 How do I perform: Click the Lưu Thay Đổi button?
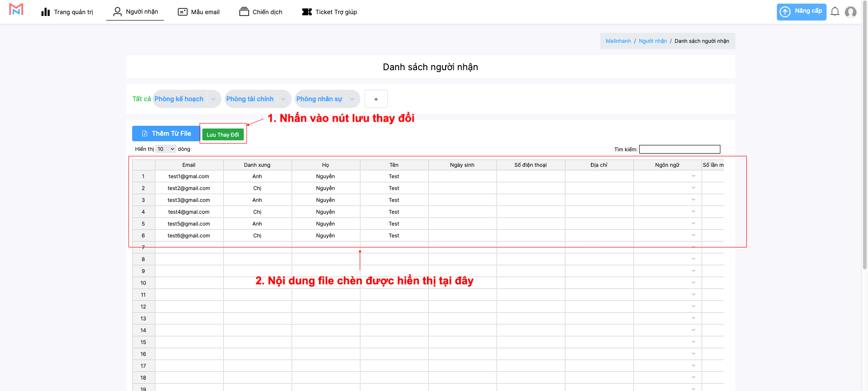(x=223, y=134)
